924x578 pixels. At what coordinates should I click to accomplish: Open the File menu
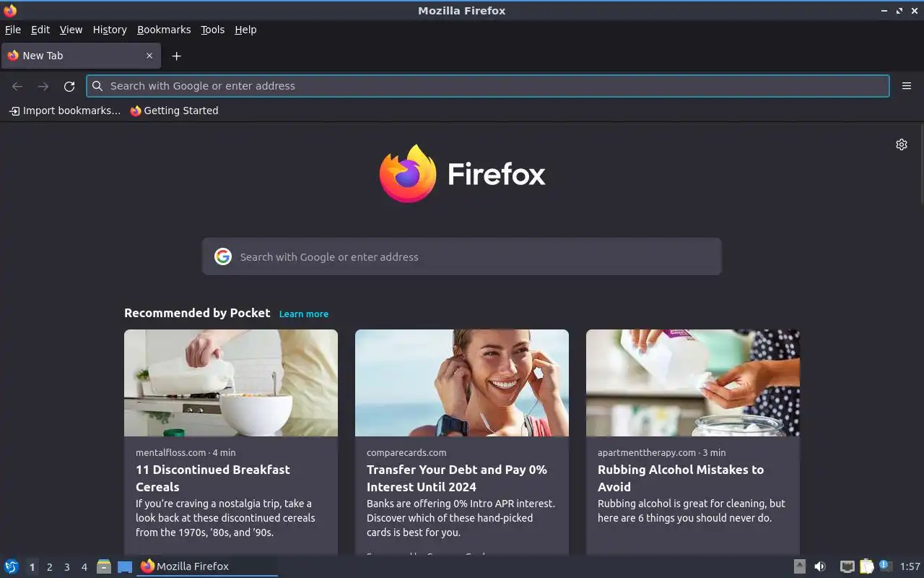(x=13, y=30)
